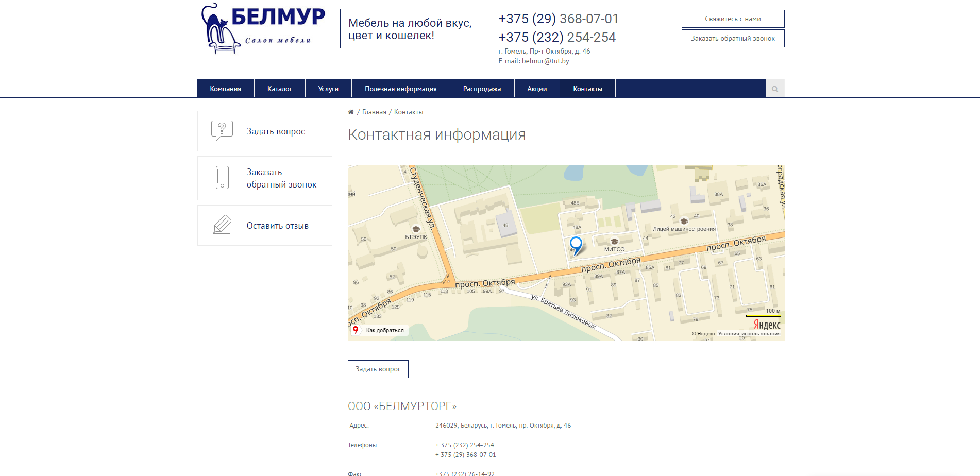Click the Как добраться label on map
Screen dimensions: 980x476
tap(385, 330)
